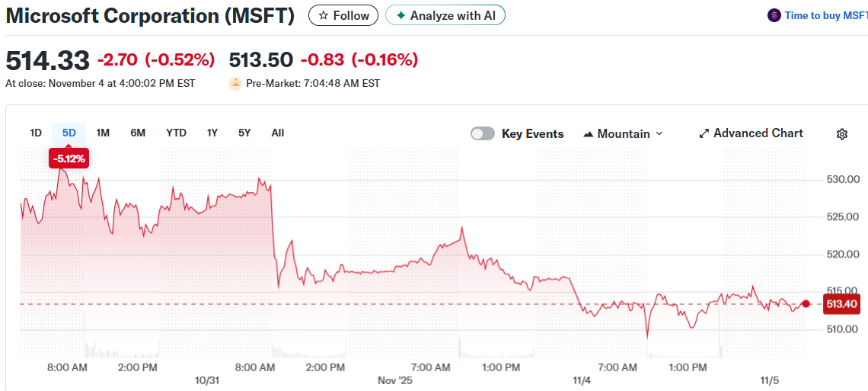Click the chart settings gear icon
Image resolution: width=868 pixels, height=391 pixels.
(842, 134)
